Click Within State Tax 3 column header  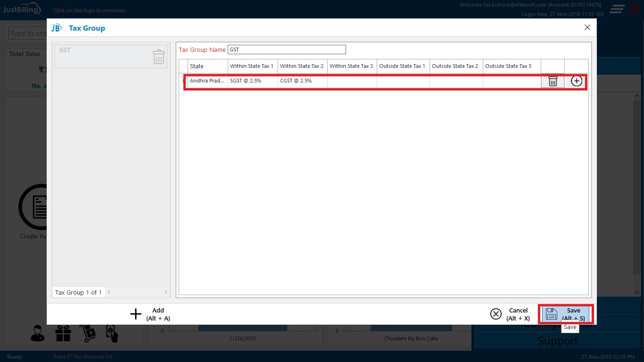click(x=352, y=66)
